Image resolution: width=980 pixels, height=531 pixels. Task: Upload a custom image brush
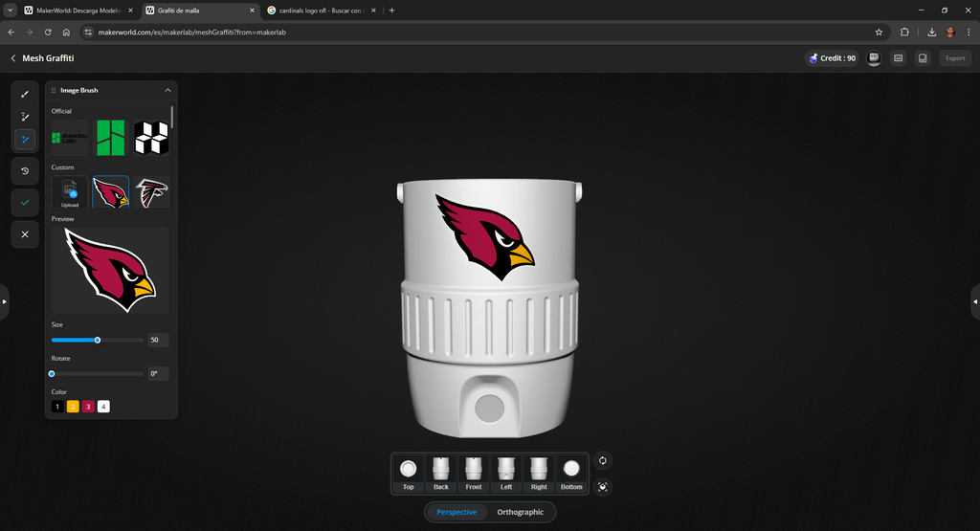pos(70,192)
